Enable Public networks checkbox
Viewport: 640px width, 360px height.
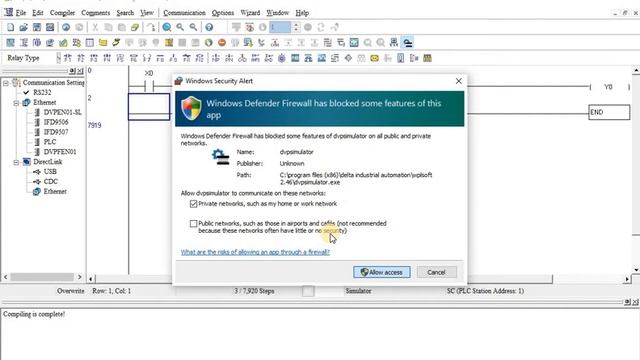(x=193, y=224)
